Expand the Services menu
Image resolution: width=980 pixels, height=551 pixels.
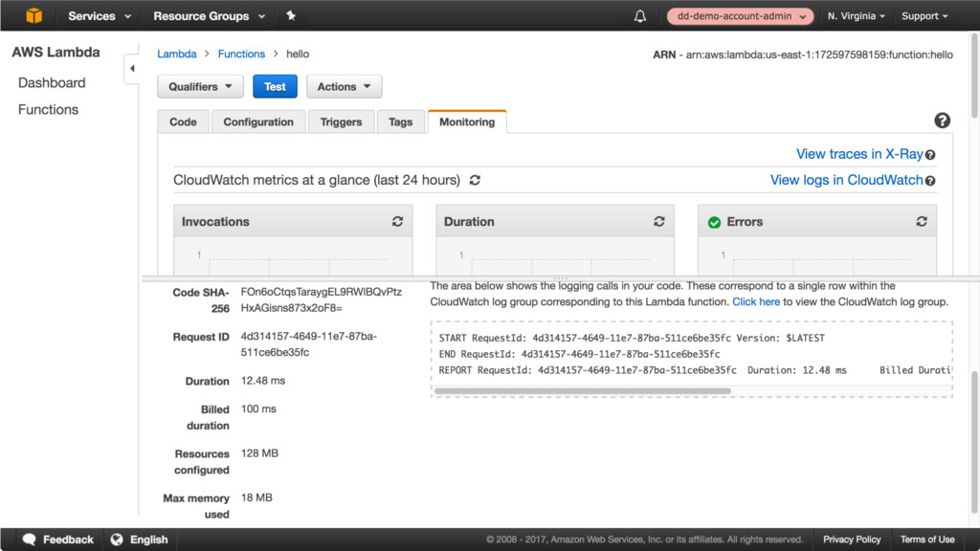click(x=100, y=16)
